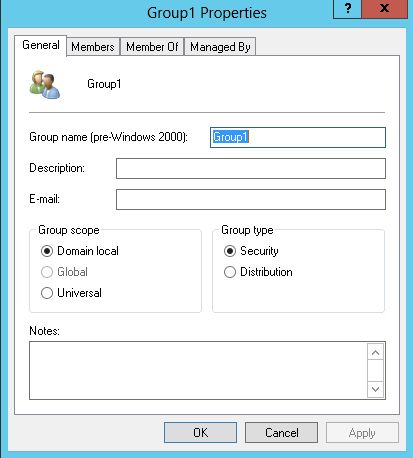Click the Group scope label
Viewport: 413px width, 458px height.
point(69,230)
